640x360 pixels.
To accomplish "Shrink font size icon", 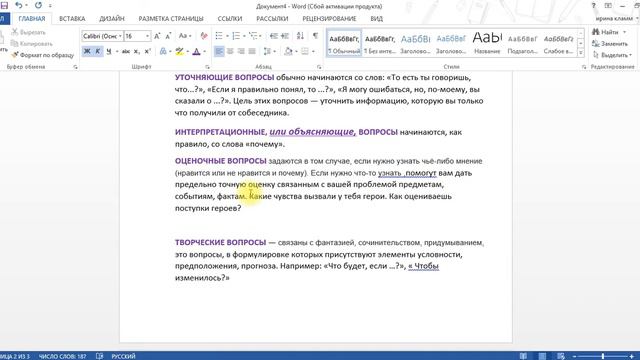I will point(169,36).
